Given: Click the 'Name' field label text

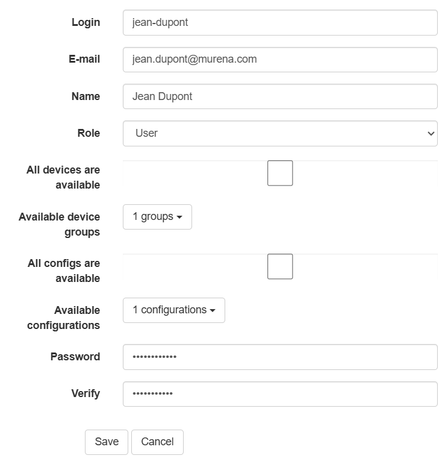Looking at the screenshot, I should (x=86, y=96).
